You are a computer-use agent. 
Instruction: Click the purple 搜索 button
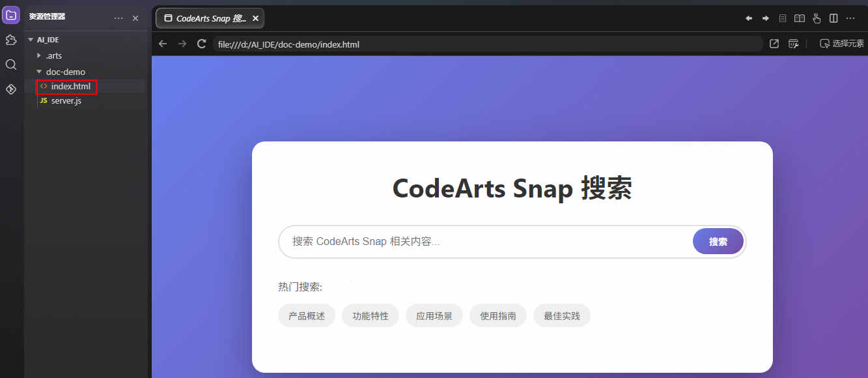(718, 242)
